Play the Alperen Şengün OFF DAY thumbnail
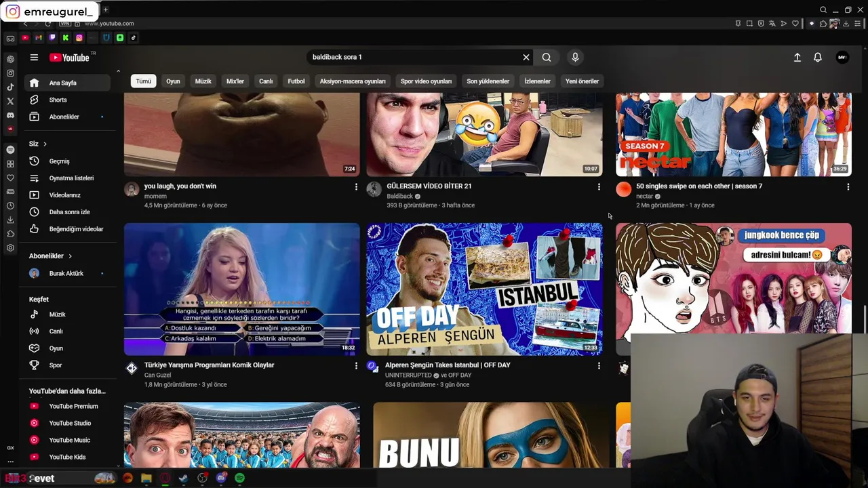Image resolution: width=868 pixels, height=488 pixels. point(484,289)
